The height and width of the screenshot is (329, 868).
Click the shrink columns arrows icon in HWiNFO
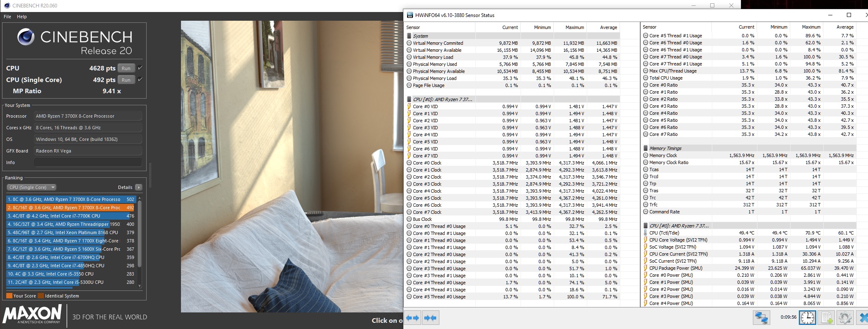[430, 318]
